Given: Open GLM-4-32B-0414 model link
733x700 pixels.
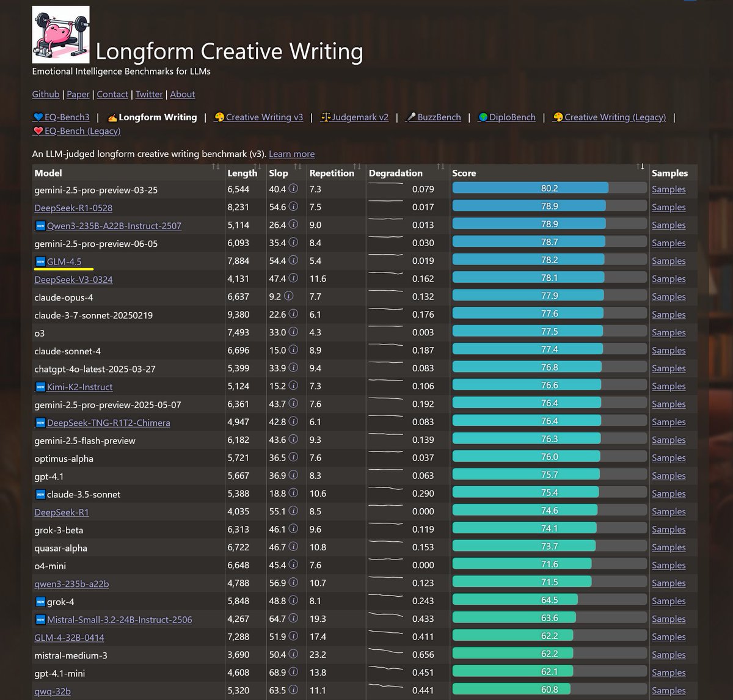Looking at the screenshot, I should coord(69,638).
